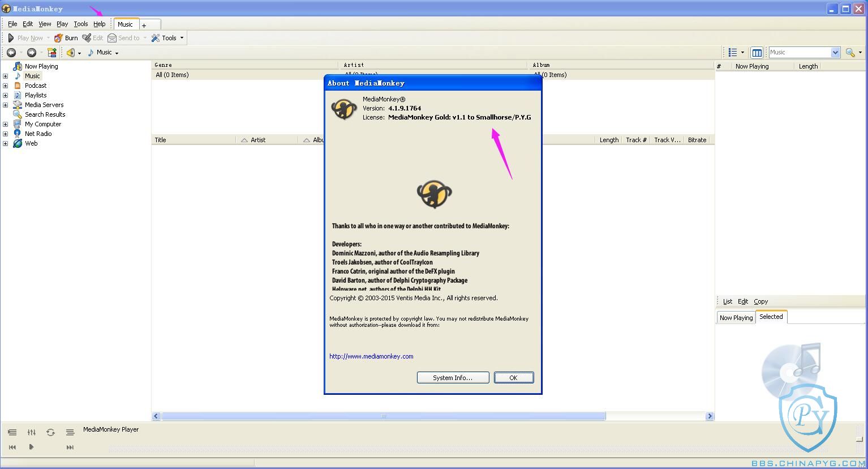
Task: Sort by the Title column header
Action: 194,140
